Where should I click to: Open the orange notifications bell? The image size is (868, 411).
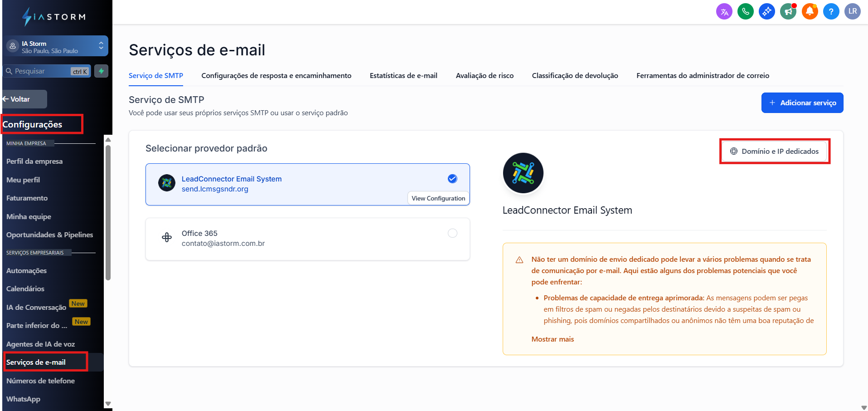tap(810, 12)
